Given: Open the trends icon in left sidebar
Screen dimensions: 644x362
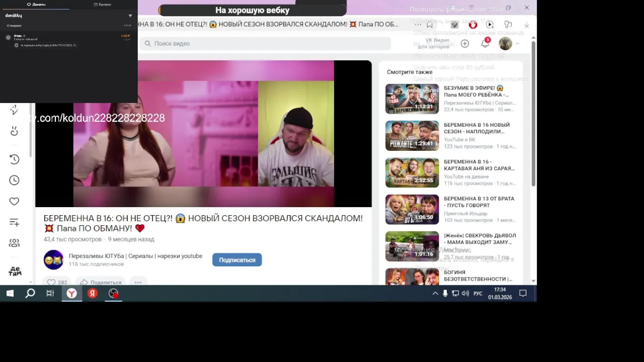Looking at the screenshot, I should pos(14,110).
